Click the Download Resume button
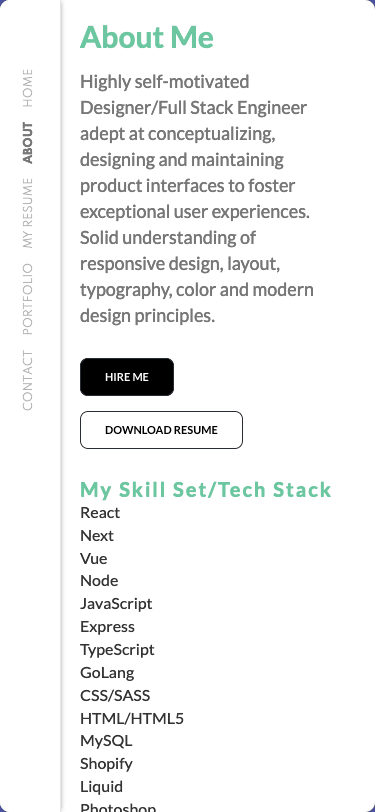Viewport: 375px width, 812px height. [x=161, y=430]
